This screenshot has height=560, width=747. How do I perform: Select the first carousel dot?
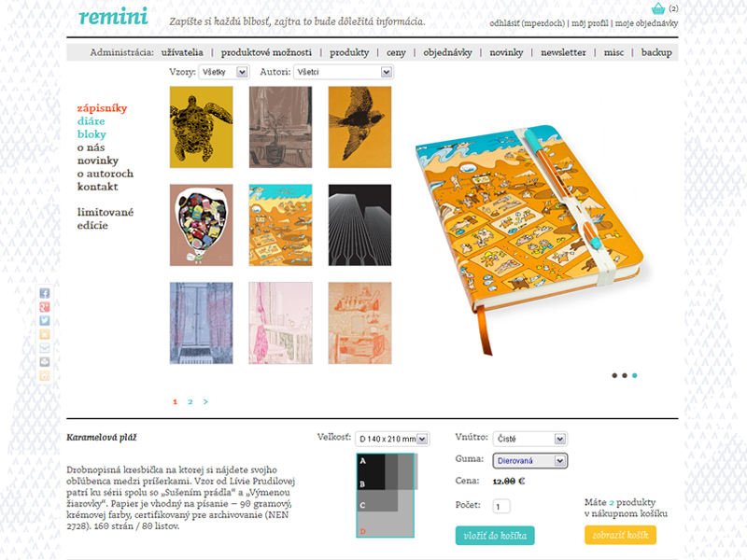point(614,376)
